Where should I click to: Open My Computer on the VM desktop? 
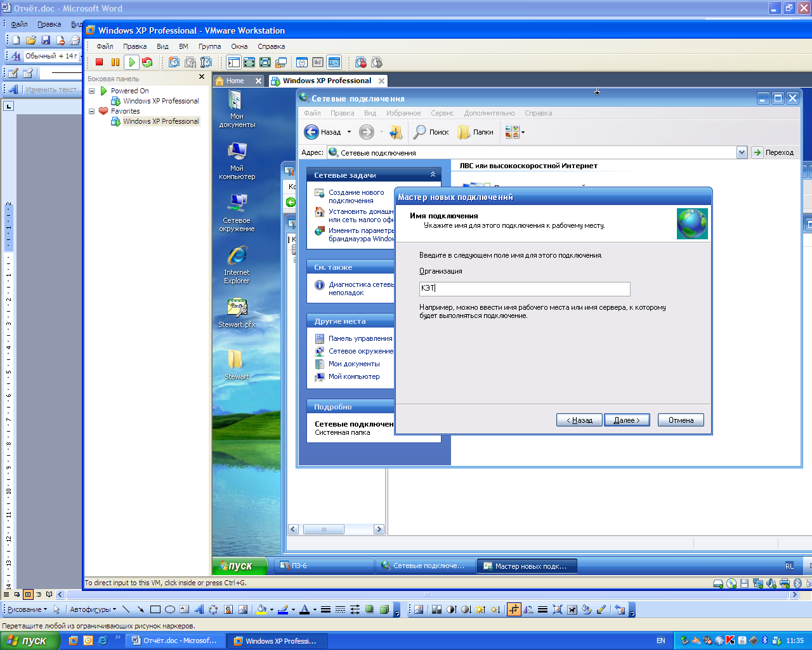[x=237, y=161]
